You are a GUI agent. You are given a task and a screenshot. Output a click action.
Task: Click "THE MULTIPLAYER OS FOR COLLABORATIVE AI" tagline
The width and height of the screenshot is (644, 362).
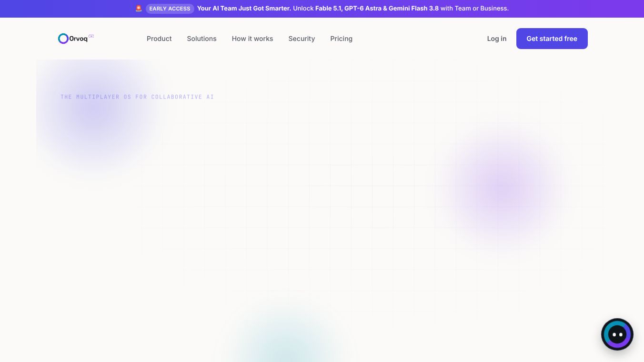coord(137,97)
